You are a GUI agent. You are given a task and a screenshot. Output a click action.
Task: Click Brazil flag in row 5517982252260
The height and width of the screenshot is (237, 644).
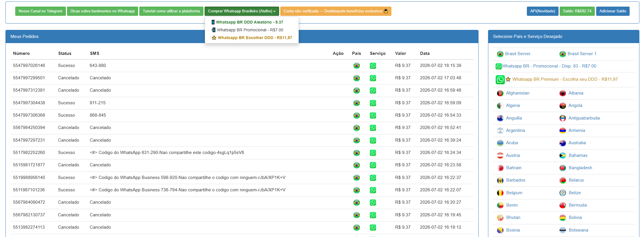tap(357, 153)
